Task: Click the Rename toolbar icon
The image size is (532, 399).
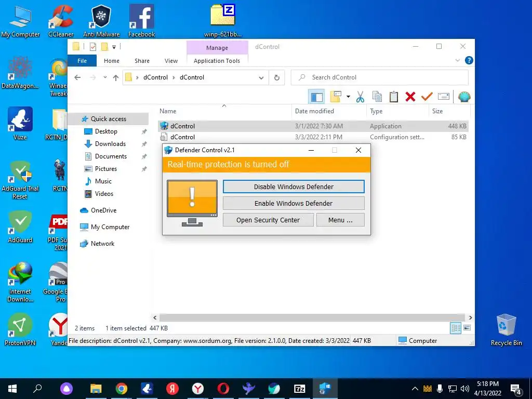Action: (x=444, y=97)
